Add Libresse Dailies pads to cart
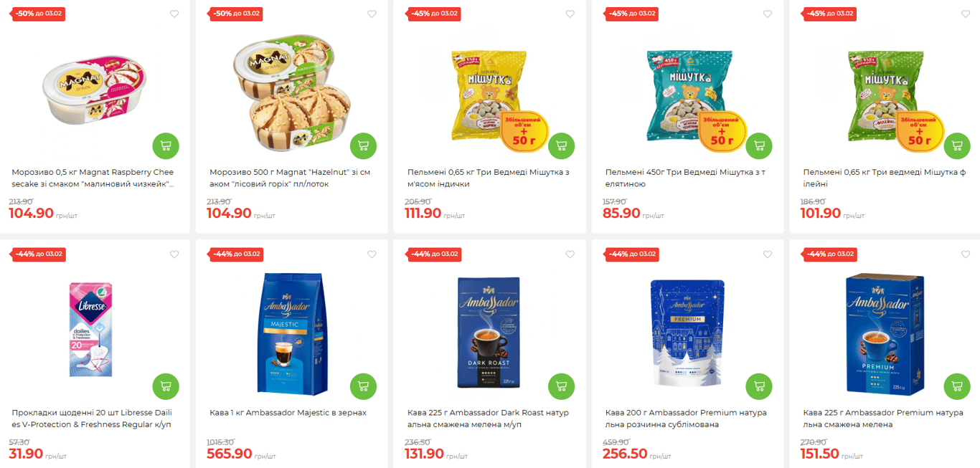The width and height of the screenshot is (980, 468). [x=166, y=386]
